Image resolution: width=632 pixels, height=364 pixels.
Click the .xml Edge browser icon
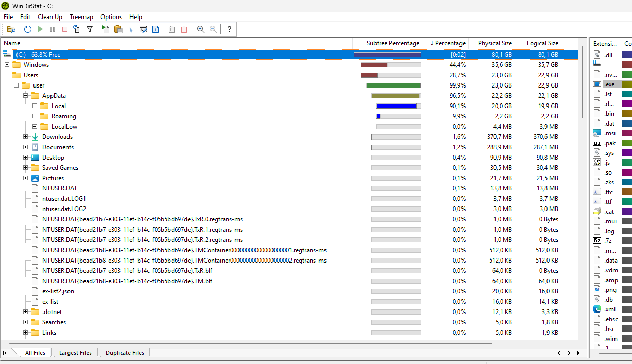[x=597, y=309]
